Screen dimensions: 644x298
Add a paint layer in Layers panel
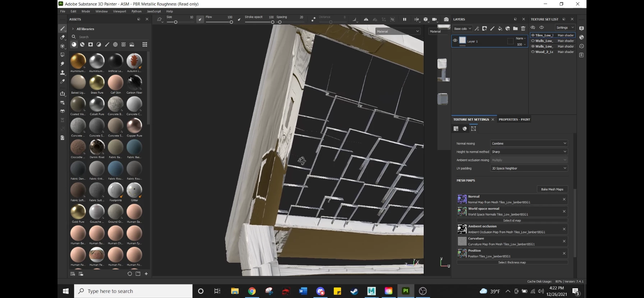[492, 28]
